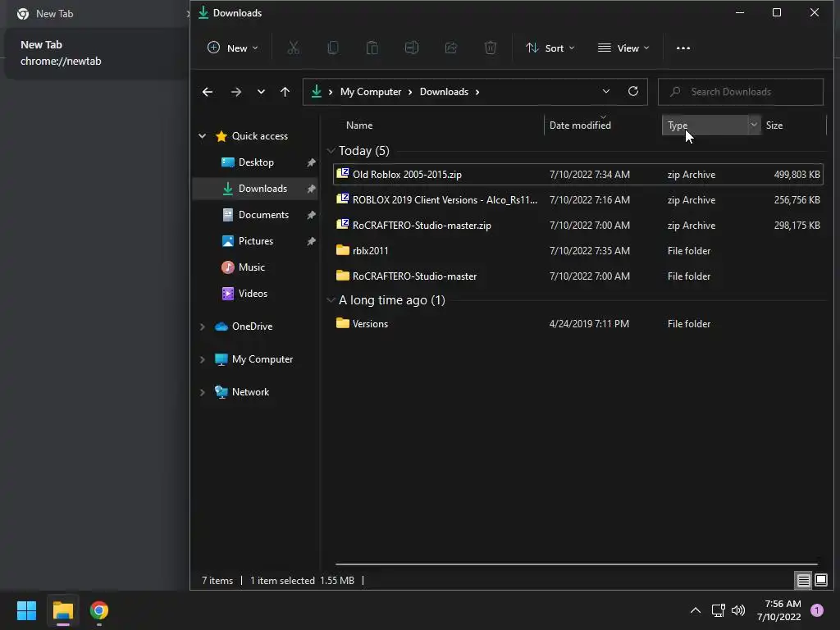
Task: Click the Copy icon in toolbar
Action: (x=333, y=48)
